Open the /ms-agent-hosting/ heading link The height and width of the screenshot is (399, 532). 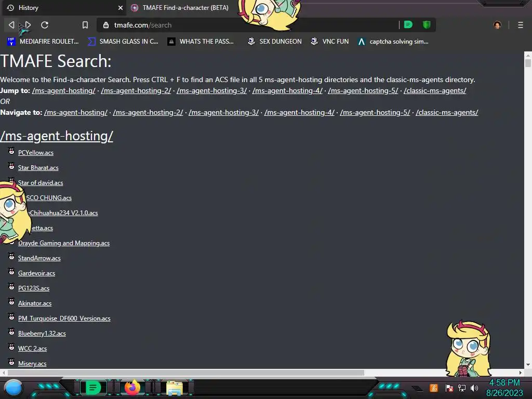click(56, 136)
